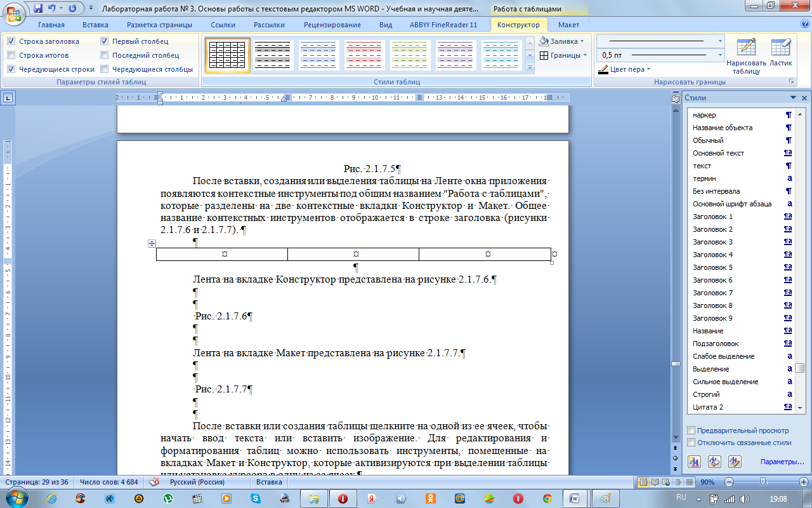Click the Word help question mark icon

(x=804, y=24)
